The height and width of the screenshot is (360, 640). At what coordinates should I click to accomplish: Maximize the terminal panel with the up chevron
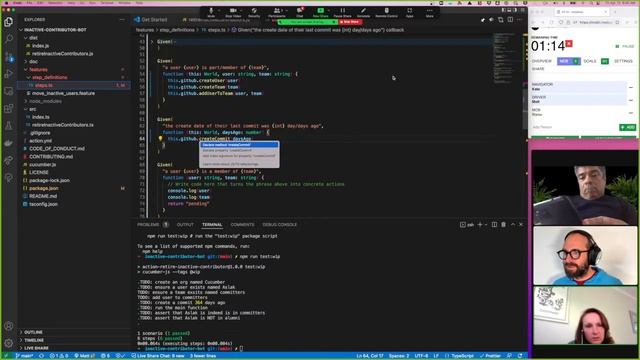point(513,224)
